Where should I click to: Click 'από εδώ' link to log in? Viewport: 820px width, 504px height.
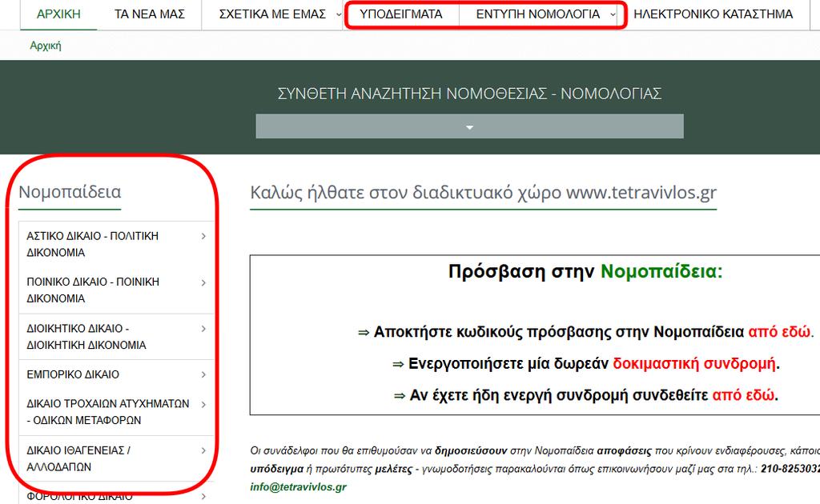pos(743,395)
